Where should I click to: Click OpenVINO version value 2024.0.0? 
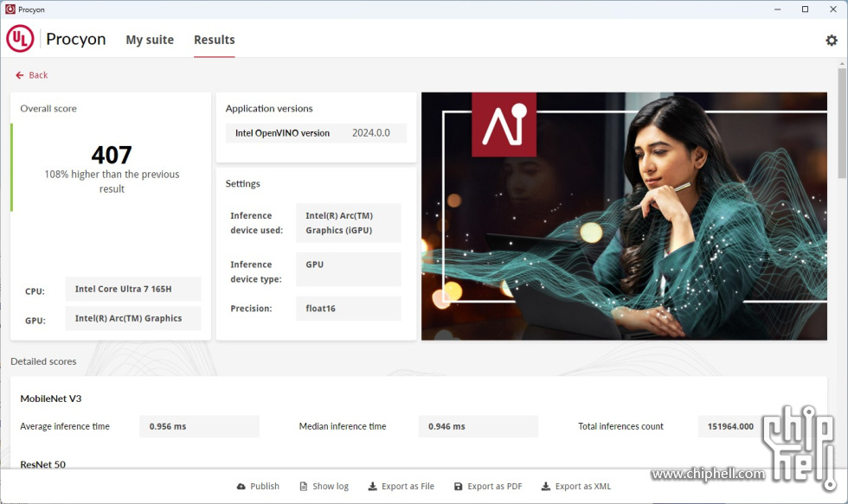click(371, 133)
